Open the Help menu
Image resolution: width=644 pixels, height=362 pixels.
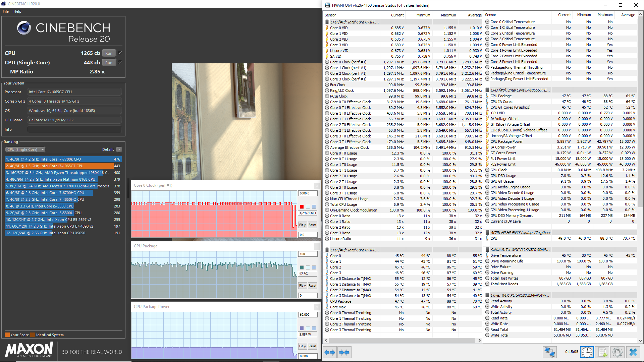click(17, 11)
